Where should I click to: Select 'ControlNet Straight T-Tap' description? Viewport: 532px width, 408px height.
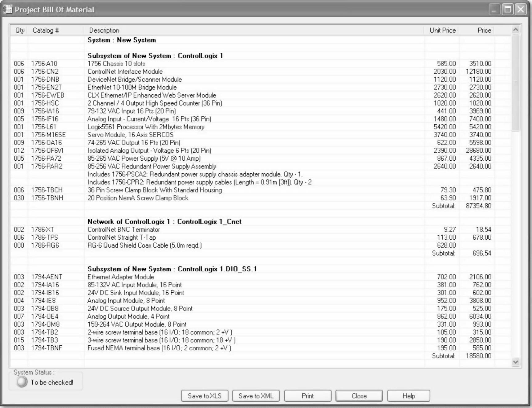click(122, 237)
